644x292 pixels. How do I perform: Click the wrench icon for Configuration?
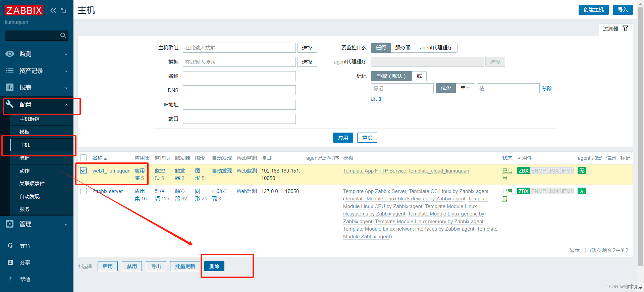click(10, 104)
